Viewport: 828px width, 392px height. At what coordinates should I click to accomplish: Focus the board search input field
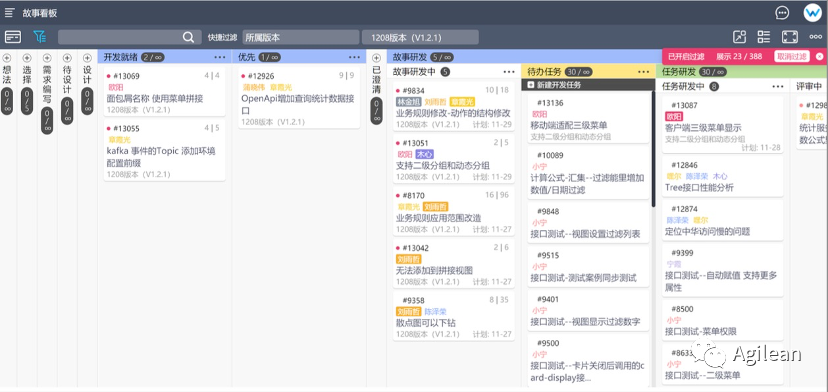pyautogui.click(x=129, y=37)
